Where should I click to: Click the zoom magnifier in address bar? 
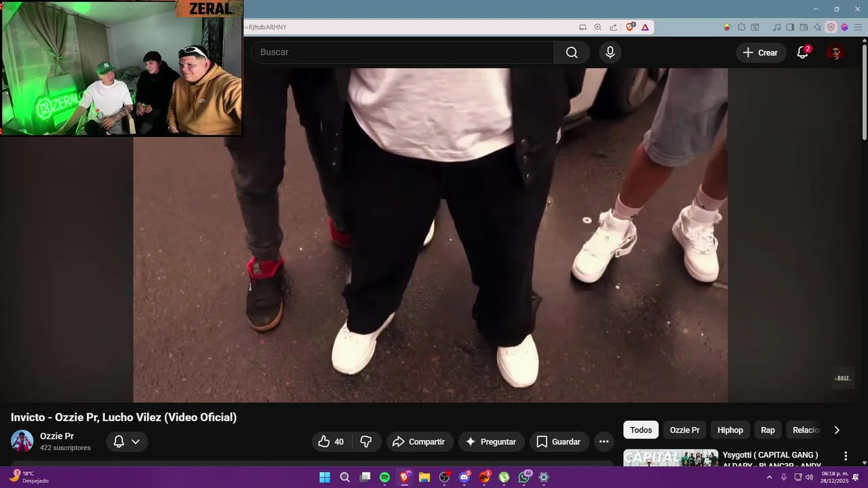coord(598,27)
